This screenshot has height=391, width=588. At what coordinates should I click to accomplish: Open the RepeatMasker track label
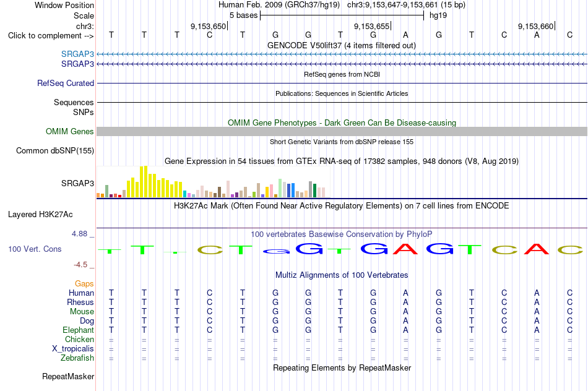tap(68, 376)
